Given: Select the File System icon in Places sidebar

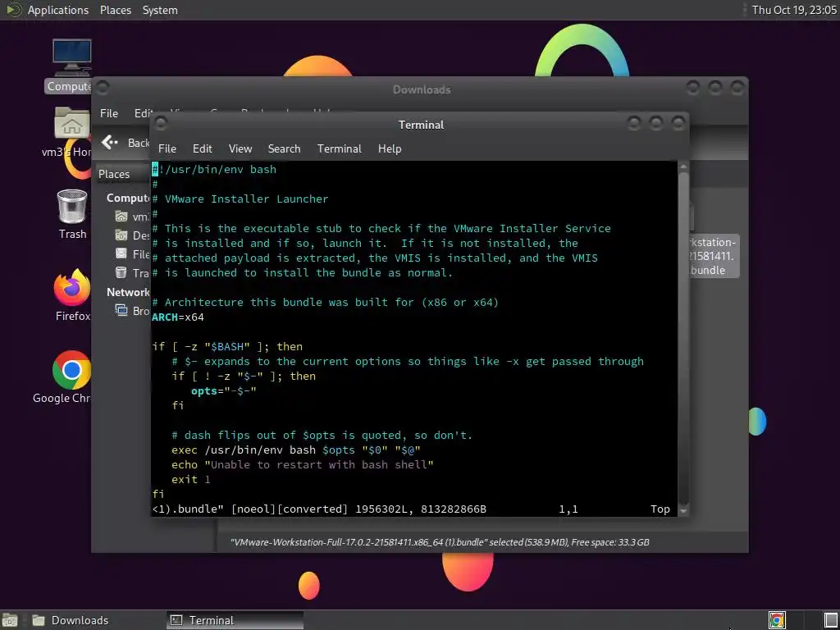Looking at the screenshot, I should 121,253.
